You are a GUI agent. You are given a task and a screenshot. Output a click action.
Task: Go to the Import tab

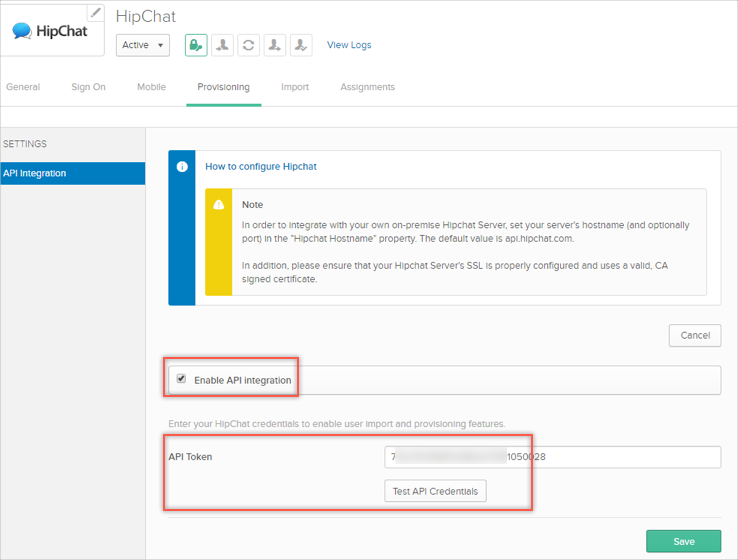tap(294, 87)
